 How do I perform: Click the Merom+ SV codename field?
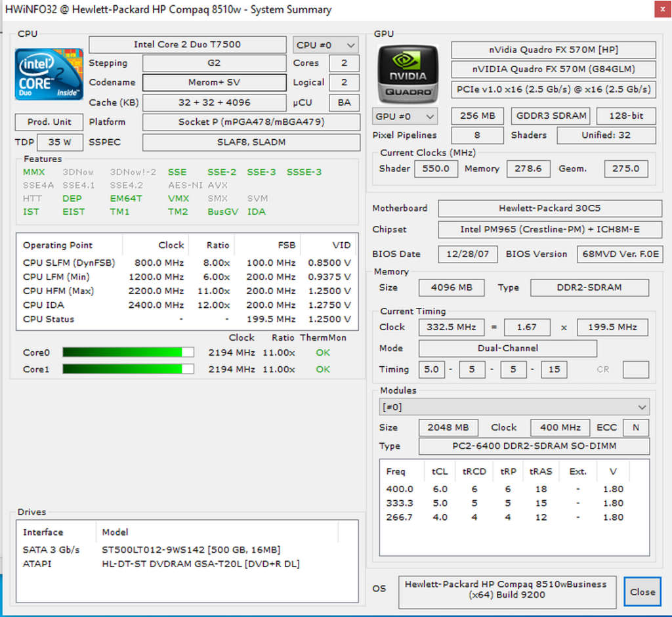[214, 83]
